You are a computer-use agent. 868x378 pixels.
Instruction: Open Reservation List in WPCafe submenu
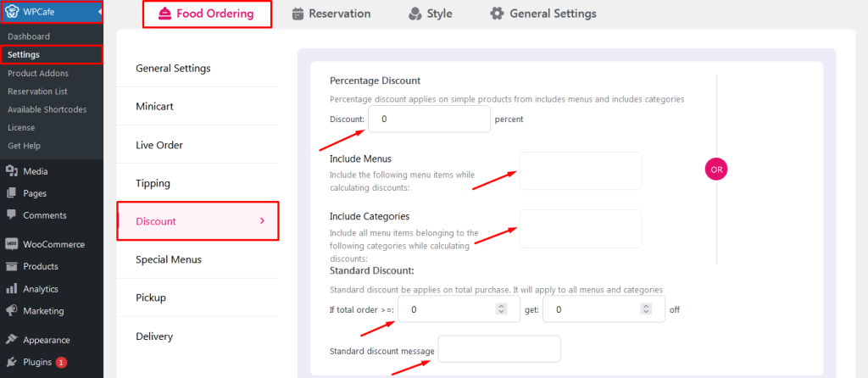click(x=37, y=92)
